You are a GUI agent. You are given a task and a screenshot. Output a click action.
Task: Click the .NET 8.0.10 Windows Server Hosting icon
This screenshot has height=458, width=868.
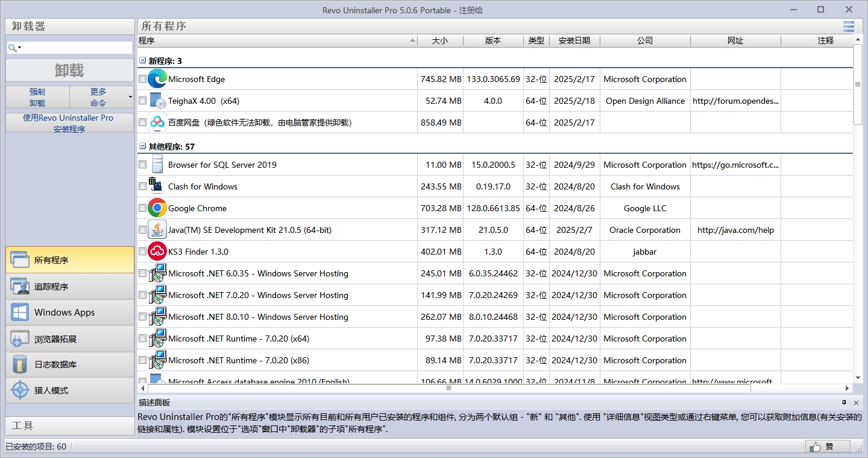[x=157, y=317]
